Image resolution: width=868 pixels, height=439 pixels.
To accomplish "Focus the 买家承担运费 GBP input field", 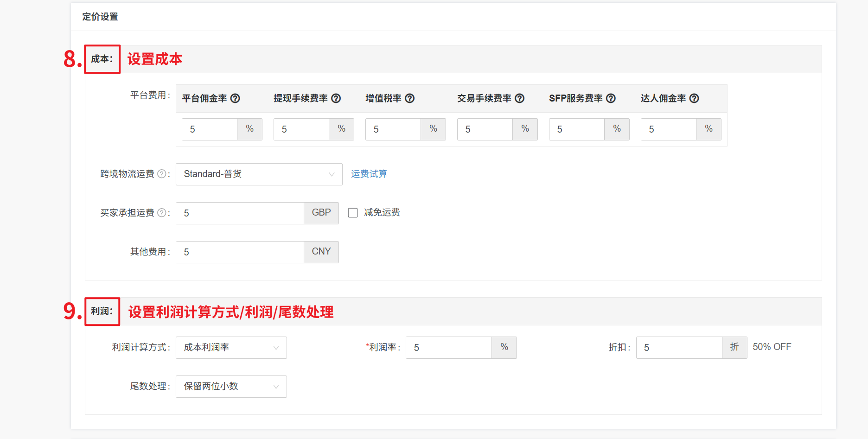I will pos(240,213).
